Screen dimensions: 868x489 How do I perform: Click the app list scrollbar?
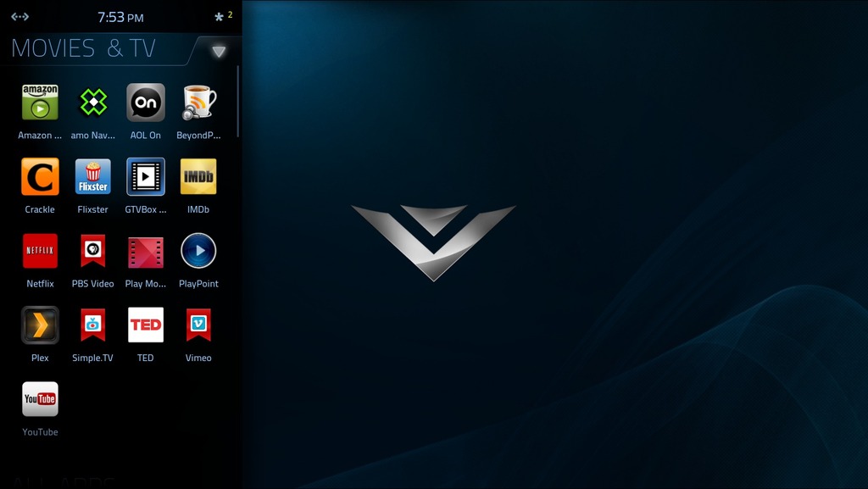238,101
